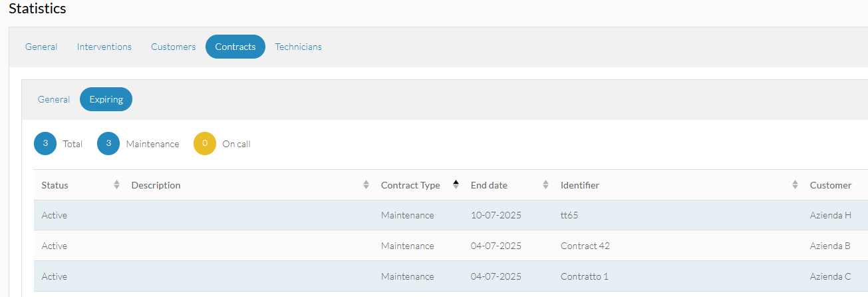This screenshot has height=297, width=868.
Task: Sort Identifier column using arrow icon
Action: (x=795, y=185)
